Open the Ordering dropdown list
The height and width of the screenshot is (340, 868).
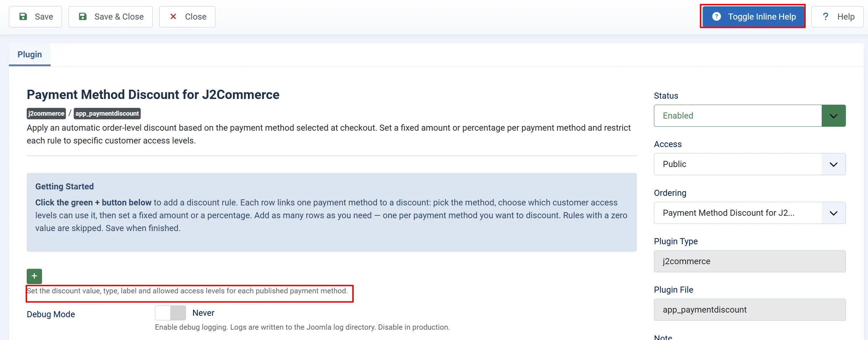[750, 213]
